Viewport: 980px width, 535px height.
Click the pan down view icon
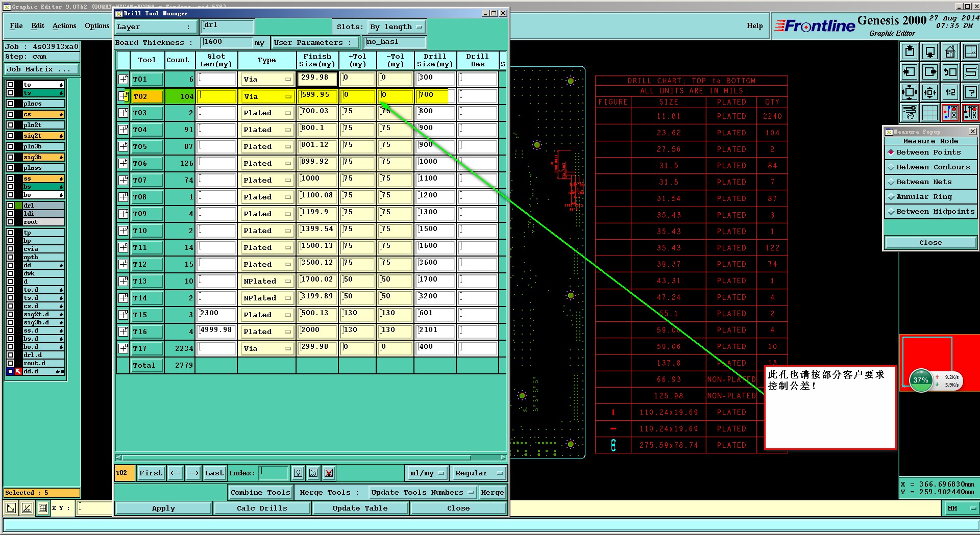[930, 52]
